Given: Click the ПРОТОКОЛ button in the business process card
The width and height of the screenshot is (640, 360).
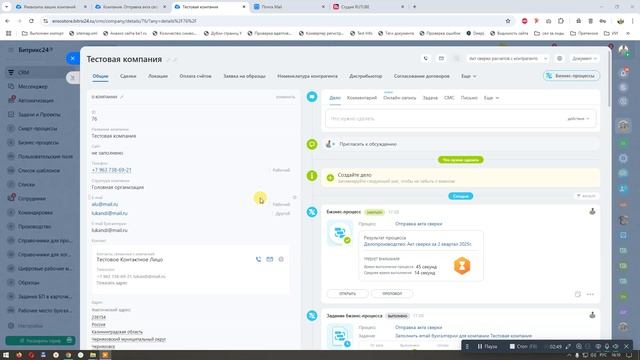Looking at the screenshot, I should (x=392, y=293).
